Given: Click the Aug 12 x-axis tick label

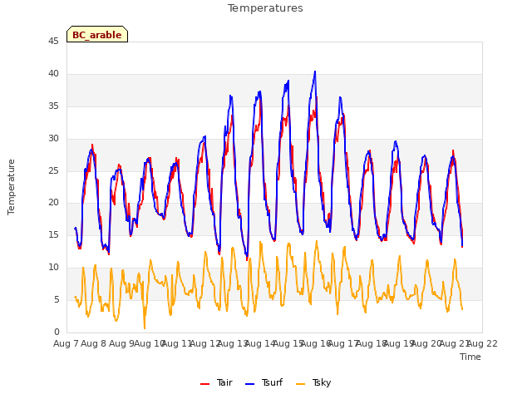Looking at the screenshot, I should (204, 343).
